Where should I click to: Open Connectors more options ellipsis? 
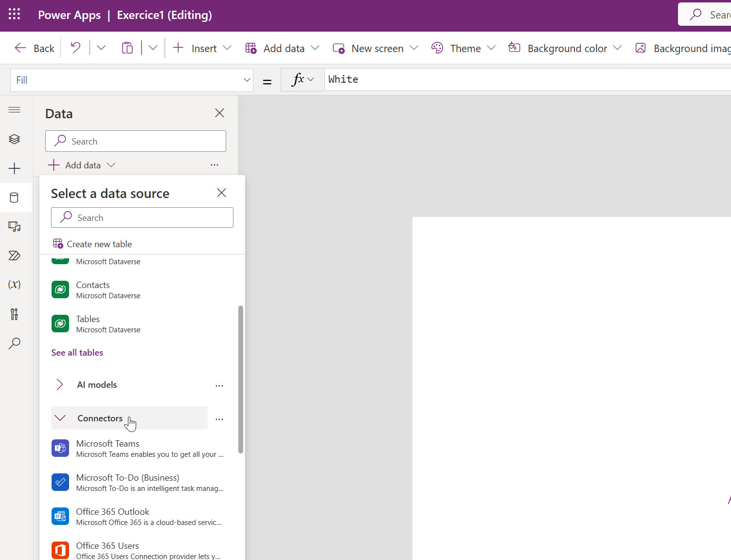click(x=219, y=419)
